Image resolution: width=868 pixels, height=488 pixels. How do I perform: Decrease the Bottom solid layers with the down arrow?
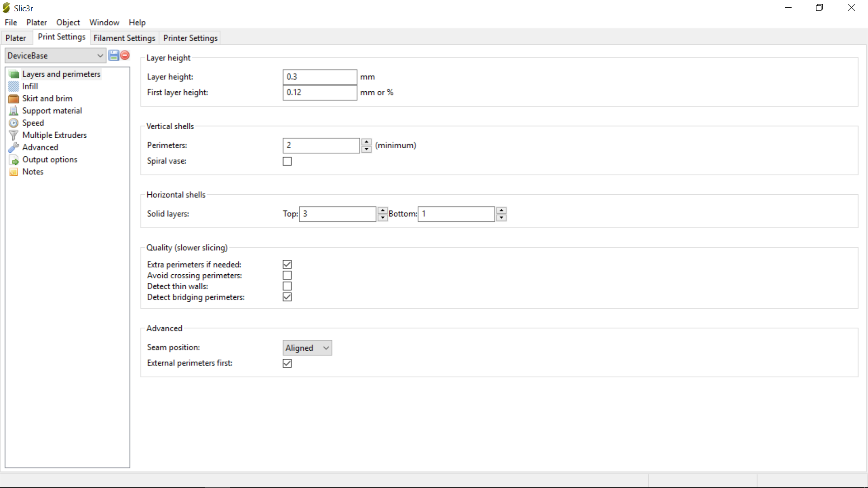(501, 218)
